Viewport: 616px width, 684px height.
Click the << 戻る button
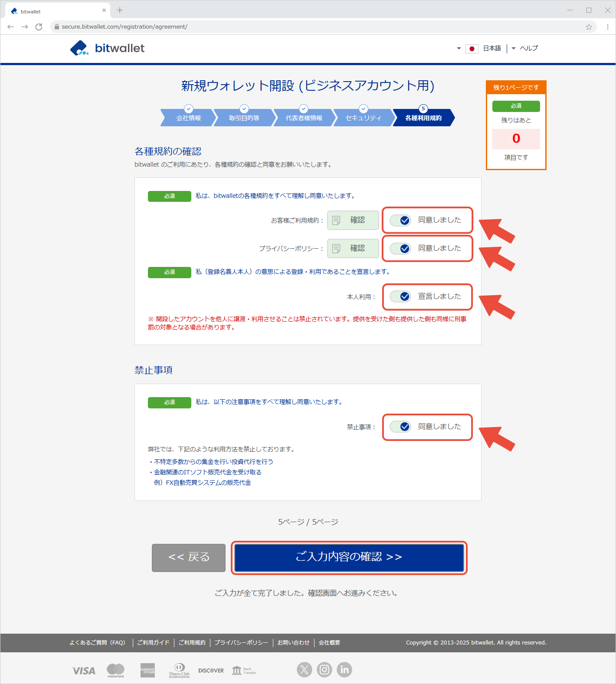pyautogui.click(x=189, y=558)
